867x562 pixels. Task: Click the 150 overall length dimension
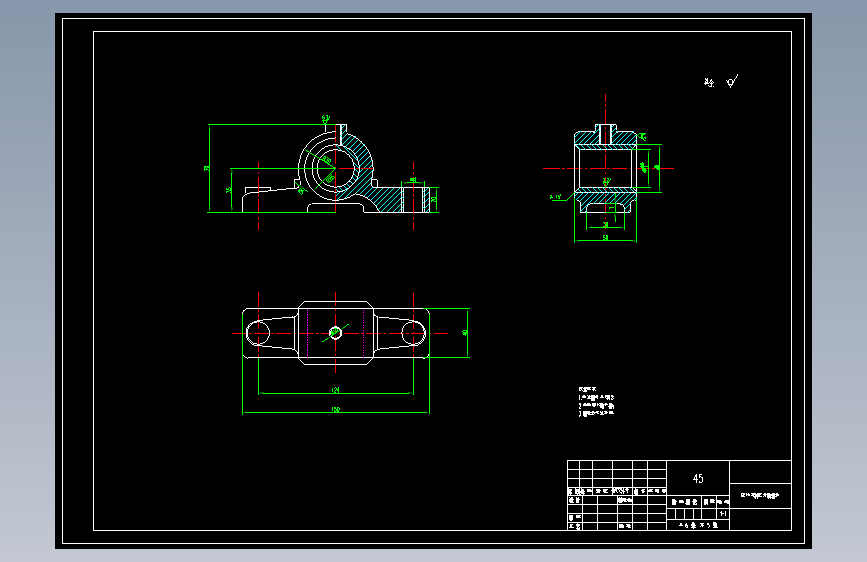click(335, 409)
